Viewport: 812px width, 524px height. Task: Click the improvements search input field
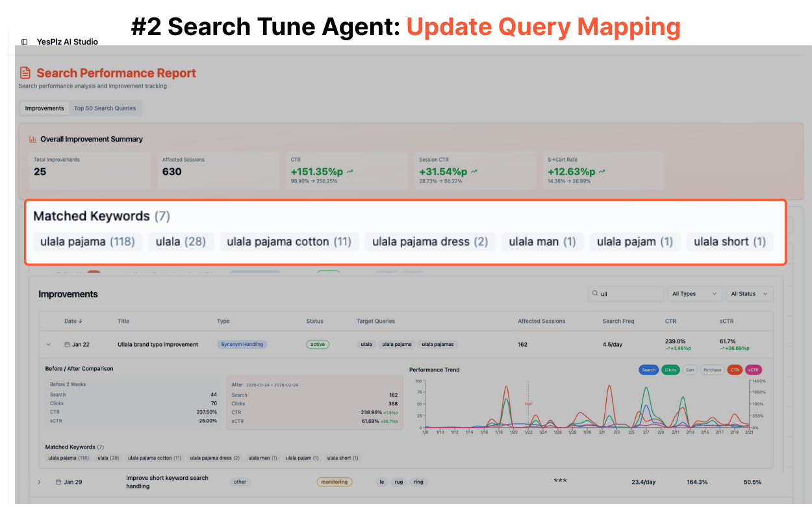630,294
